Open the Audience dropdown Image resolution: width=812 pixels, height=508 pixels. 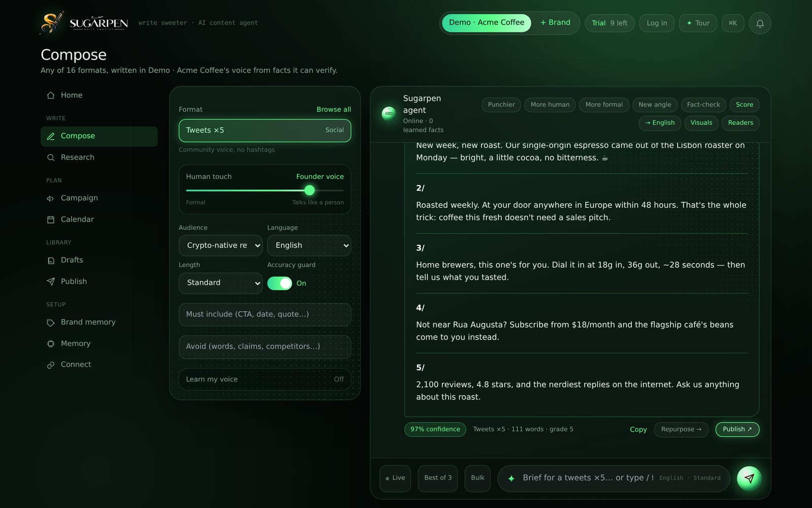[221, 245]
